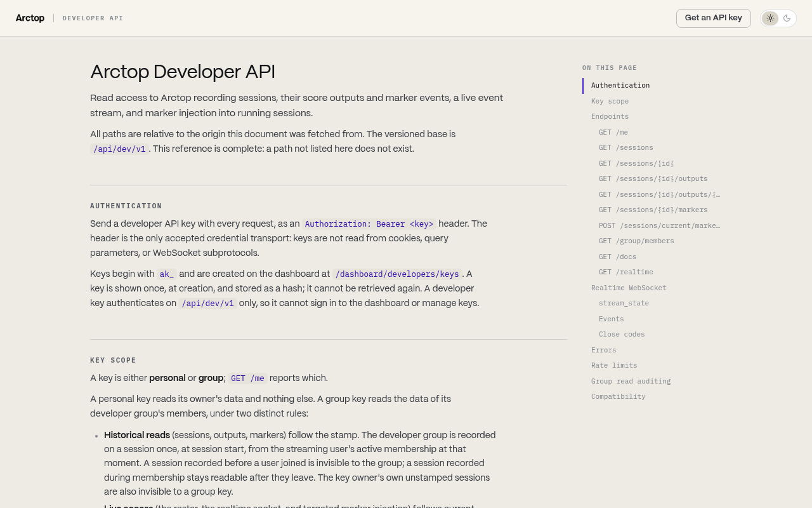Viewport: 812px width, 508px height.
Task: Click the Historical reads bullet label
Action: [137, 435]
